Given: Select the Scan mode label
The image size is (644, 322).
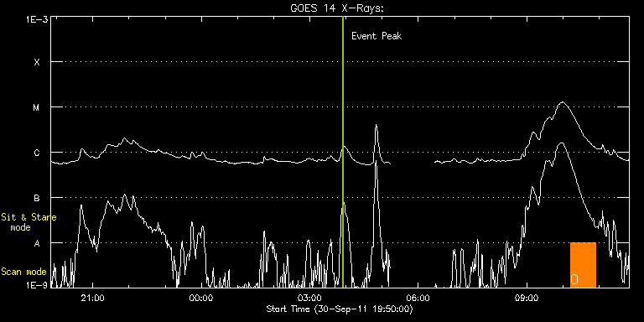Looking at the screenshot, I should click(23, 272).
